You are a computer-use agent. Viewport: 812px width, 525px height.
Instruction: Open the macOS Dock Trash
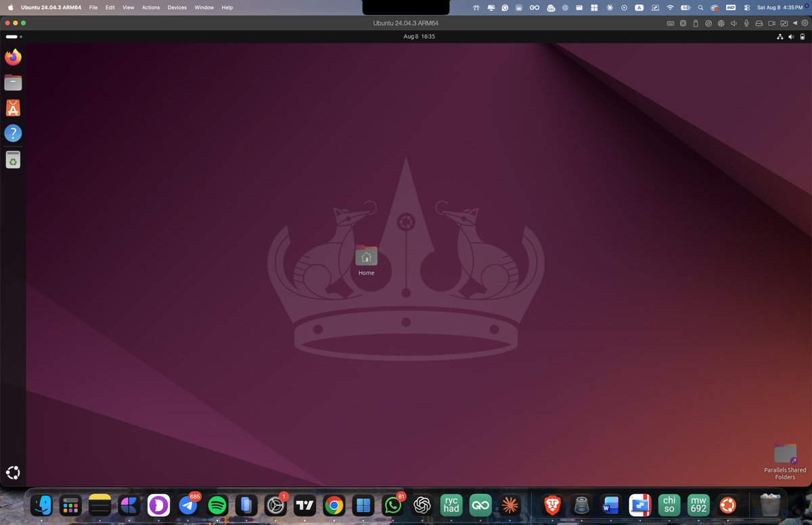pyautogui.click(x=770, y=505)
